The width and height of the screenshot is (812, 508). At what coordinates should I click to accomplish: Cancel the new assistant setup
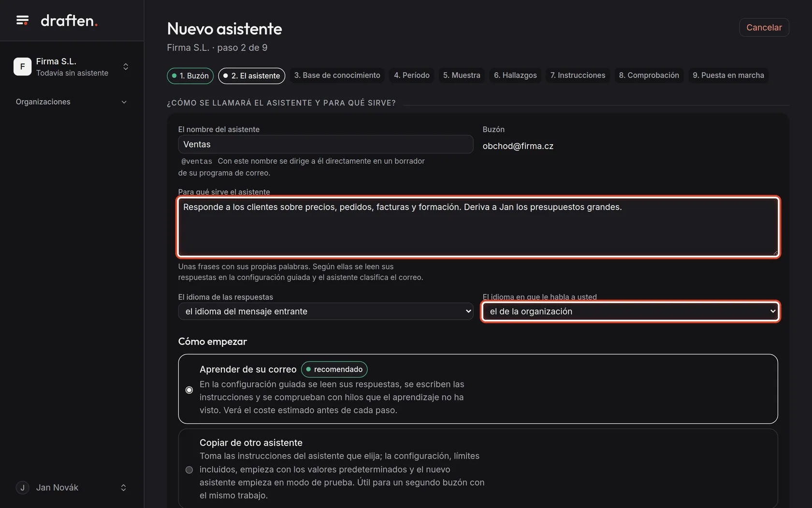pyautogui.click(x=764, y=28)
